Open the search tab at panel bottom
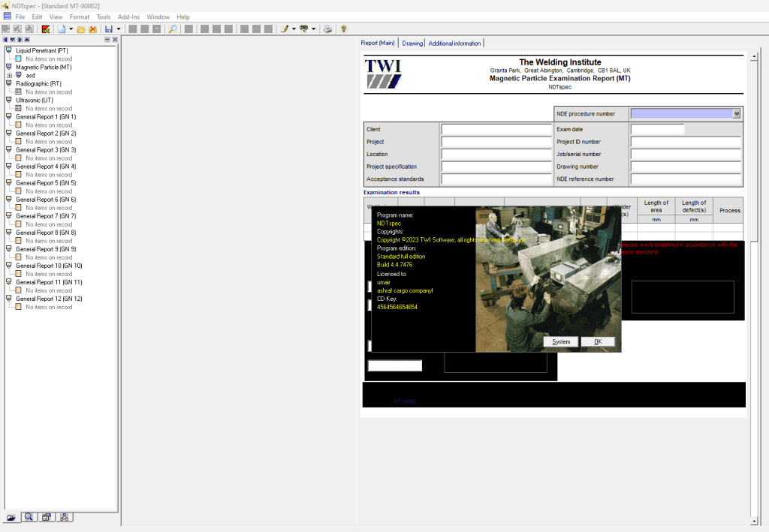769x532 pixels. [29, 517]
